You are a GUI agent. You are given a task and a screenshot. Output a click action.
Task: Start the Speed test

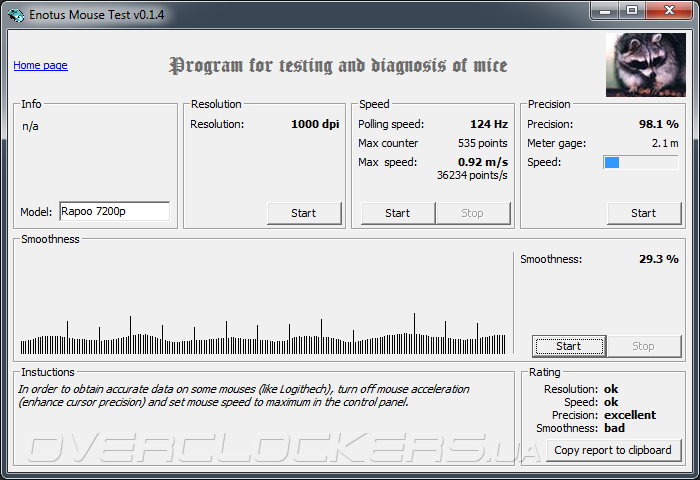click(x=398, y=213)
